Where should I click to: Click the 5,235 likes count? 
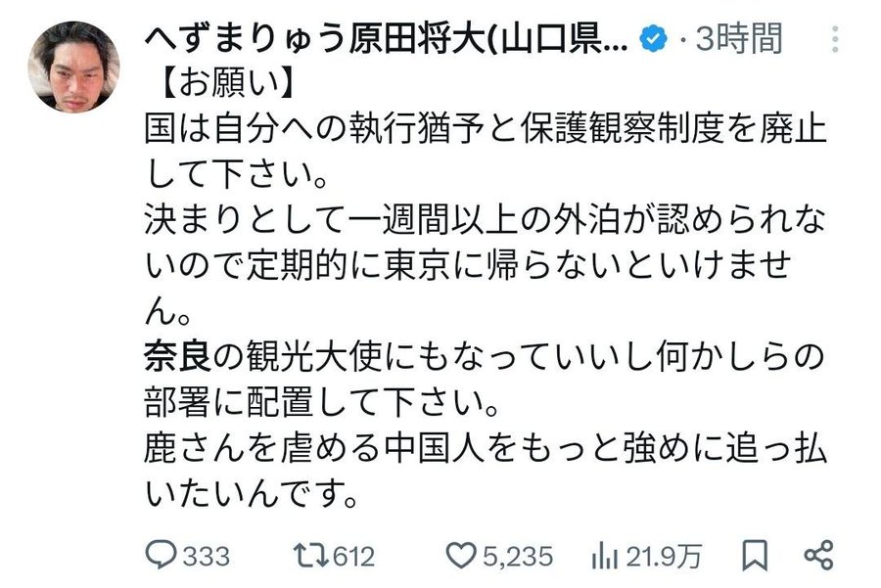[518, 557]
